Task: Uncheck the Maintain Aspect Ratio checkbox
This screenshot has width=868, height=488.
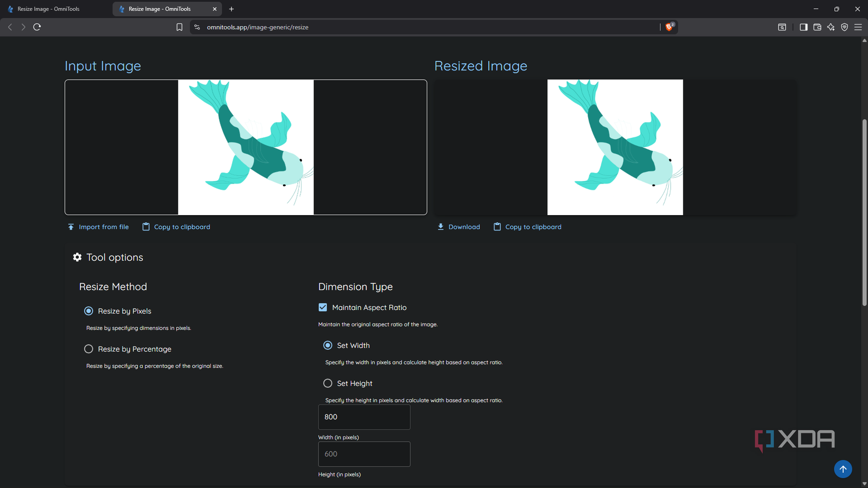Action: (x=322, y=307)
